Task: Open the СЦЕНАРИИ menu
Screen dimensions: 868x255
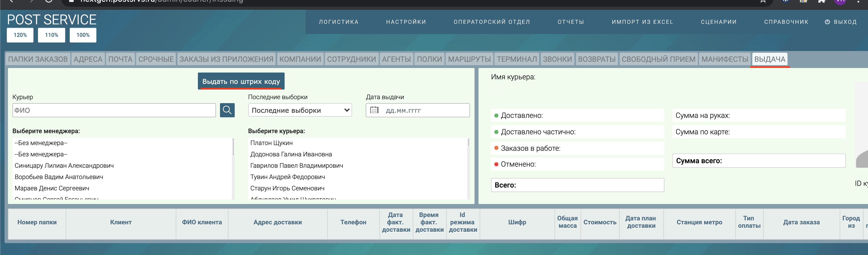Action: point(719,22)
